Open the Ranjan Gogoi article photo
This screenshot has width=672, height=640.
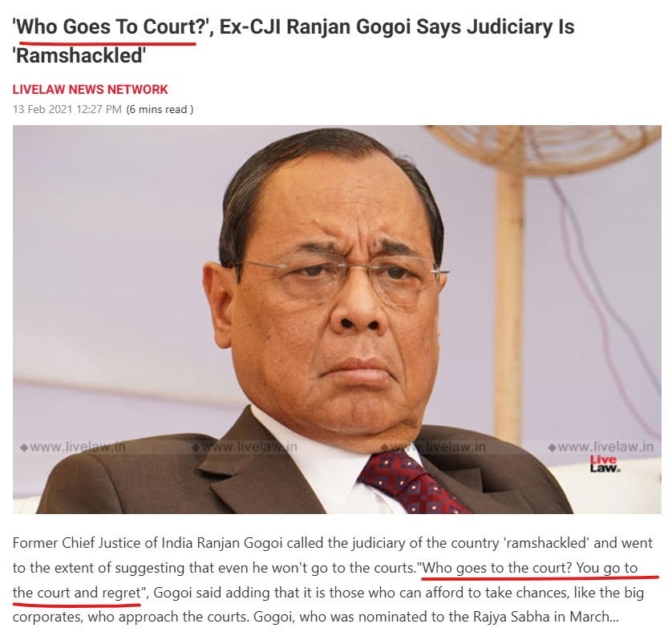[x=337, y=319]
